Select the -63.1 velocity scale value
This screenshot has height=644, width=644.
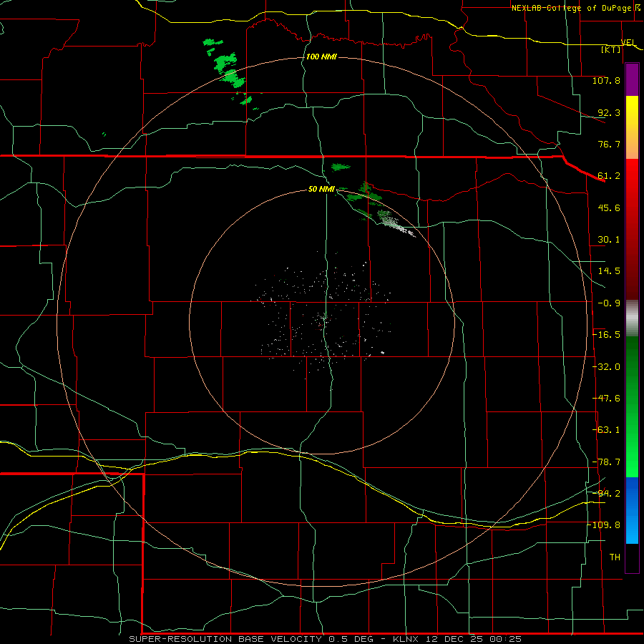point(606,430)
